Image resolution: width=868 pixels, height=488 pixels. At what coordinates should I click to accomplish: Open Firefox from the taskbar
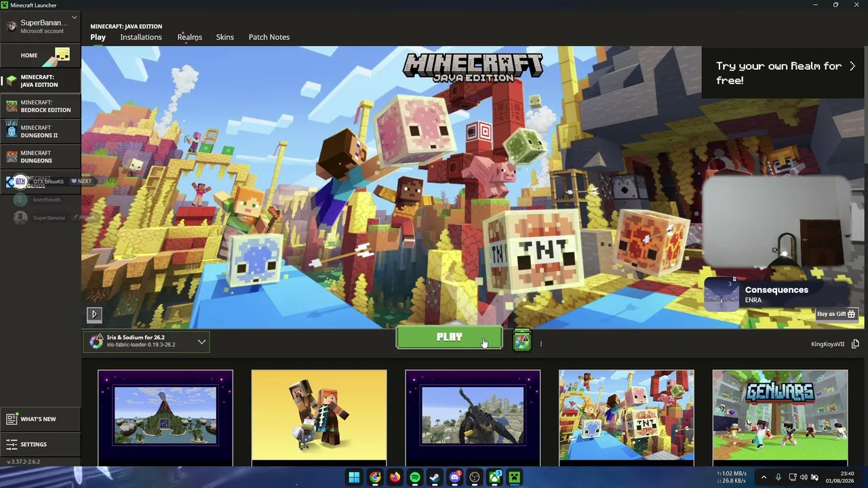click(x=395, y=478)
